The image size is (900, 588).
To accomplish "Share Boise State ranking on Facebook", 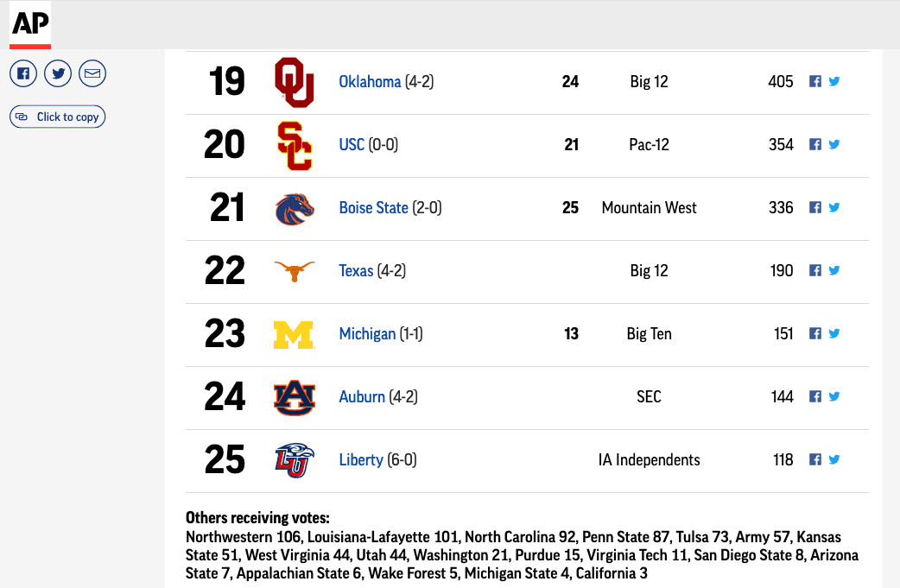I will click(815, 207).
